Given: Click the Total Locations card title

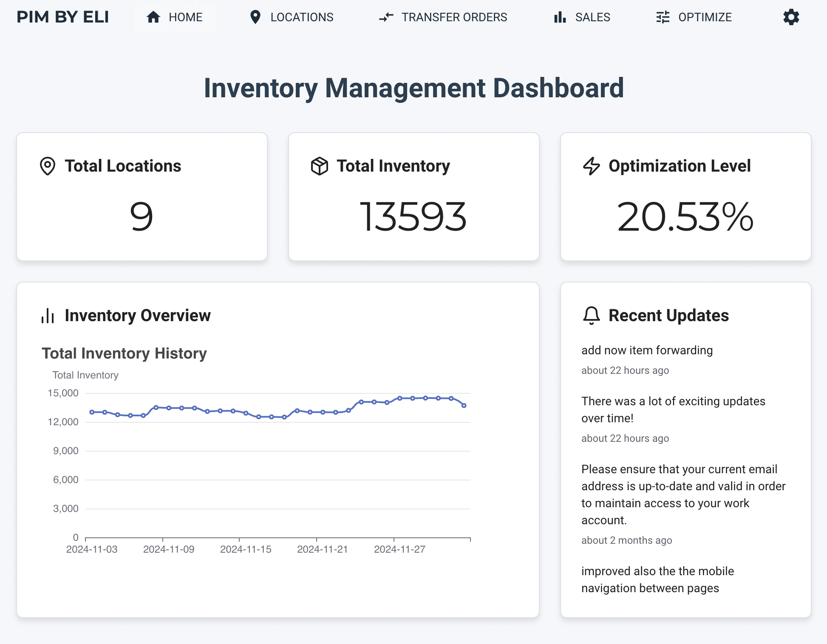Looking at the screenshot, I should [123, 166].
